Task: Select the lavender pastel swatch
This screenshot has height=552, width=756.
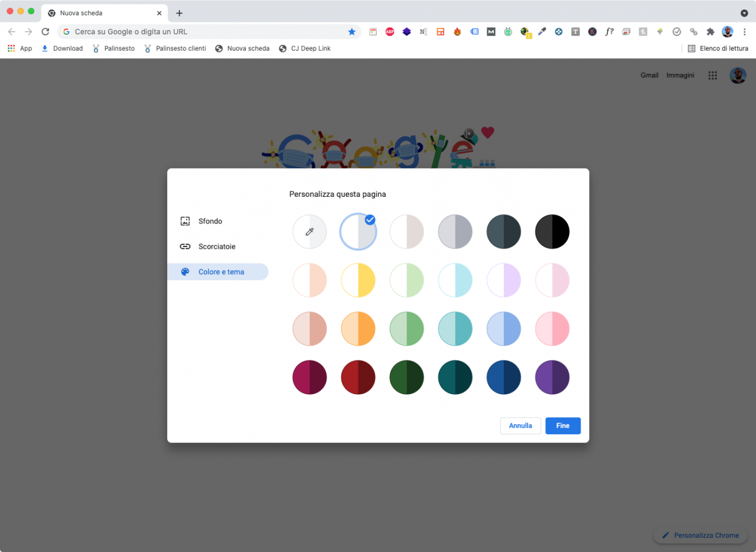Action: (503, 280)
